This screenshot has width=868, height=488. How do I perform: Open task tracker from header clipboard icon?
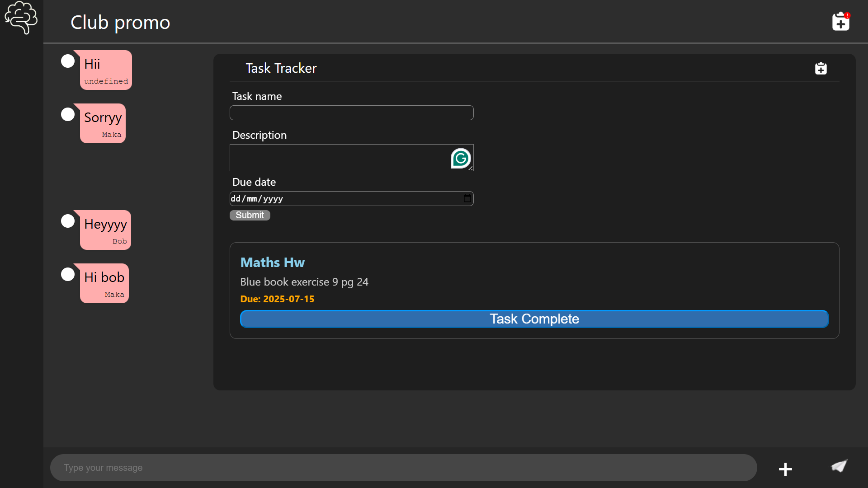[x=840, y=22]
